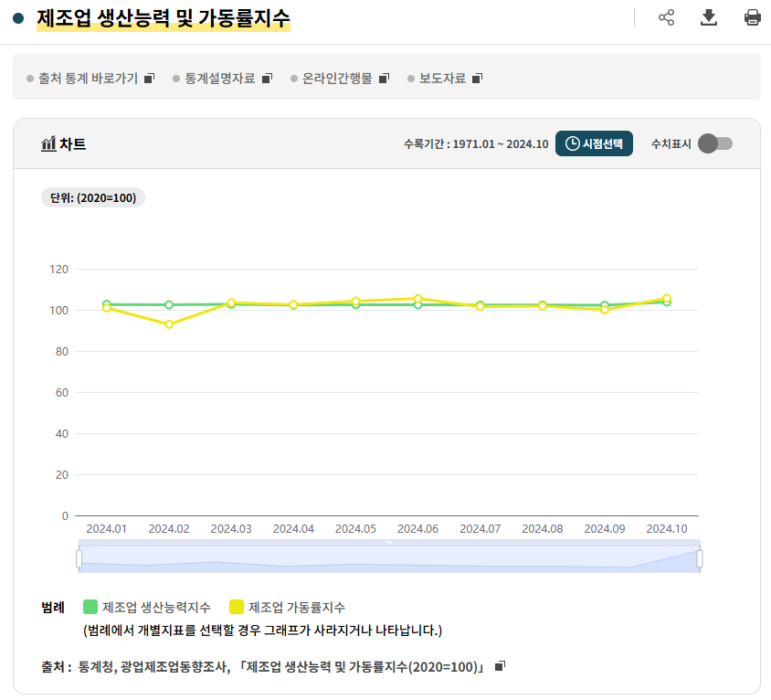Click external-link icon next to 보도자료
The width and height of the screenshot is (771, 700).
[x=477, y=79]
